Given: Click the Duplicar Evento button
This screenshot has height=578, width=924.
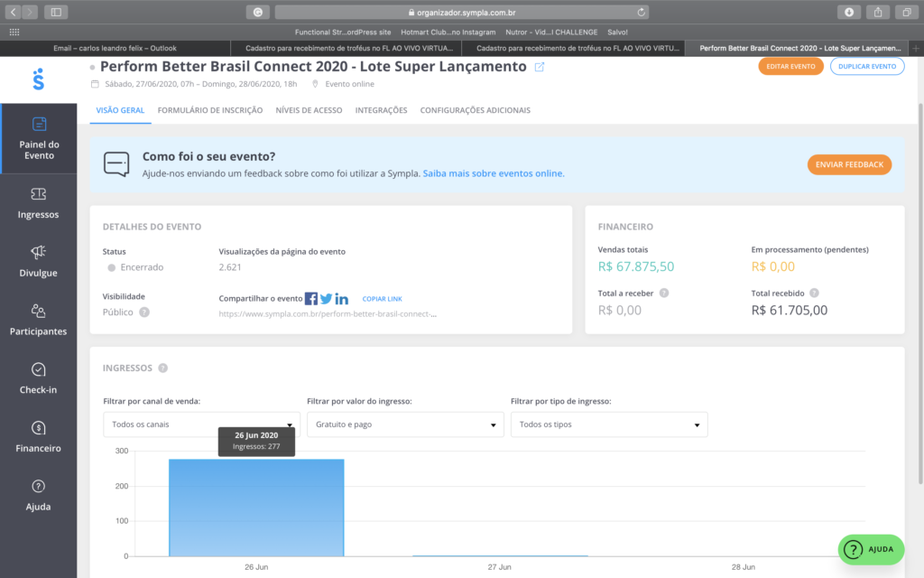Looking at the screenshot, I should tap(867, 67).
